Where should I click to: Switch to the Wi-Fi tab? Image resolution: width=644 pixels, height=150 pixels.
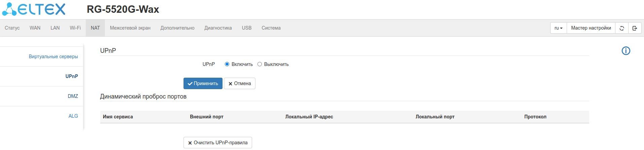coord(75,28)
